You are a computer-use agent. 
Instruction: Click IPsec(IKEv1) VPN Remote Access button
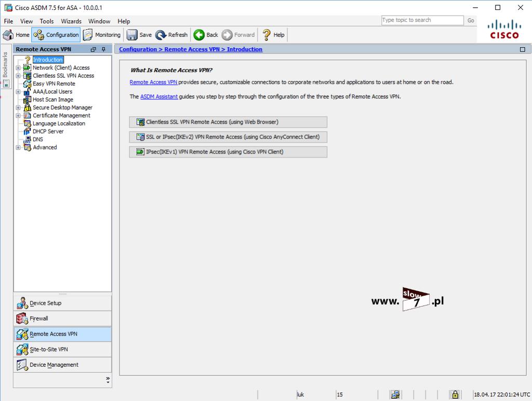click(228, 152)
